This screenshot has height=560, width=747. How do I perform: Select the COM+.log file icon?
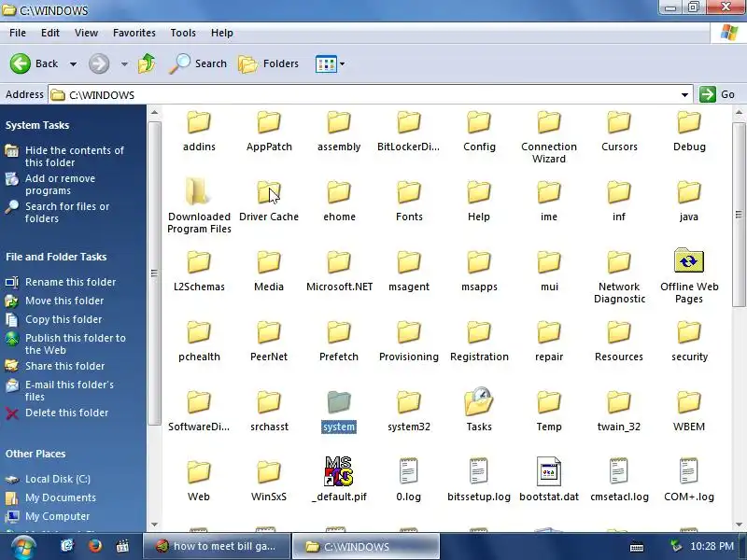(689, 471)
